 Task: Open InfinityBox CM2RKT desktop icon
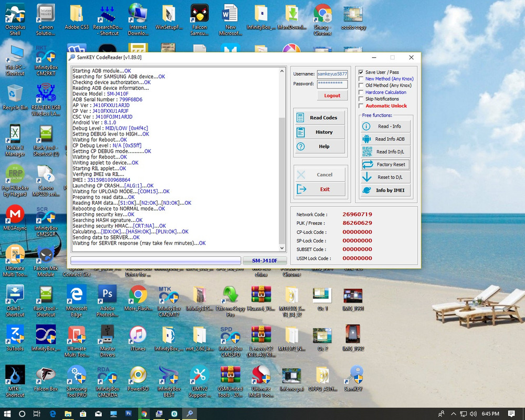(x=46, y=60)
